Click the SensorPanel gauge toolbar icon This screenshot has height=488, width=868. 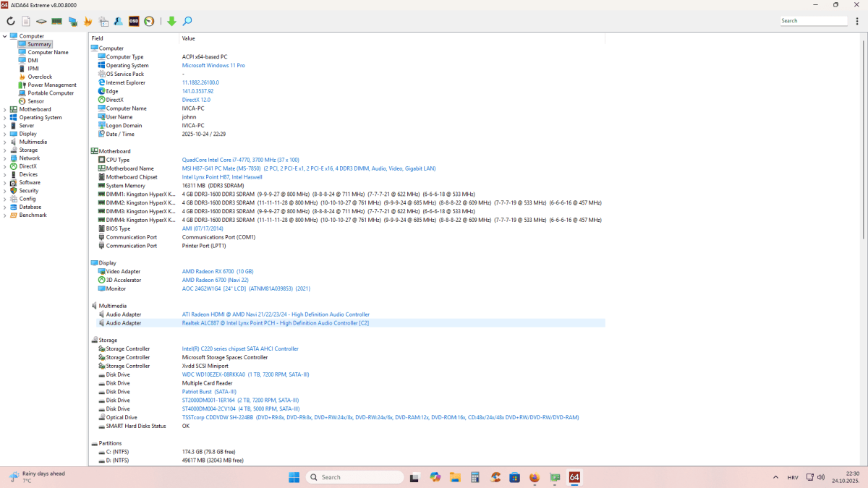pos(149,21)
